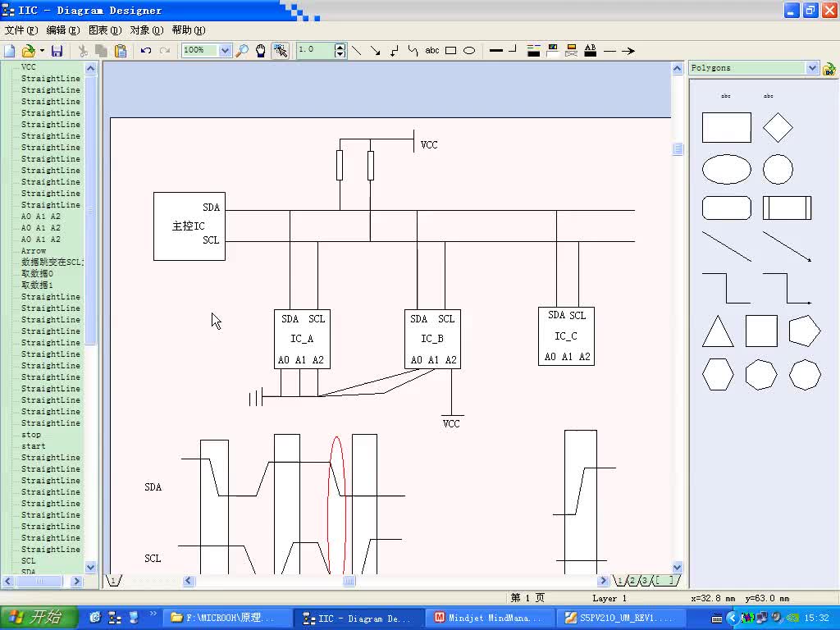Select the Arrow drawing tool
Viewport: 840px width, 630px height.
[x=377, y=50]
